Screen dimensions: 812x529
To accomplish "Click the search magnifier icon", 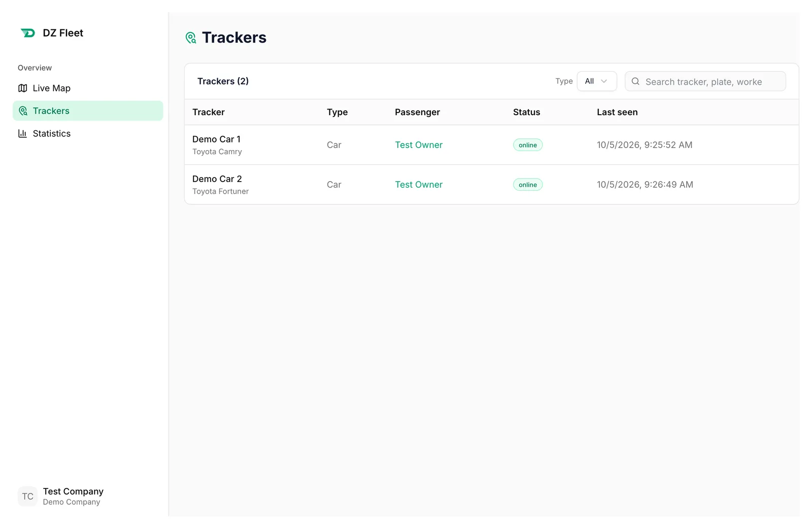I will [635, 81].
